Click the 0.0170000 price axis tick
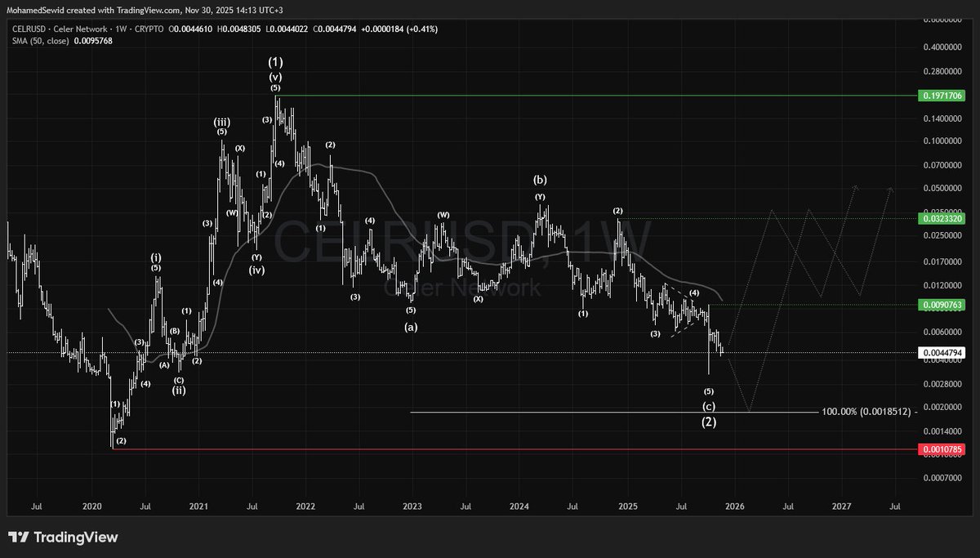 [944, 262]
